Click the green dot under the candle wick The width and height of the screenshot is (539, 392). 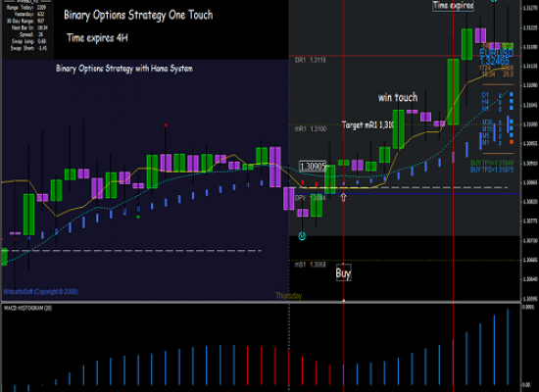coord(138,217)
